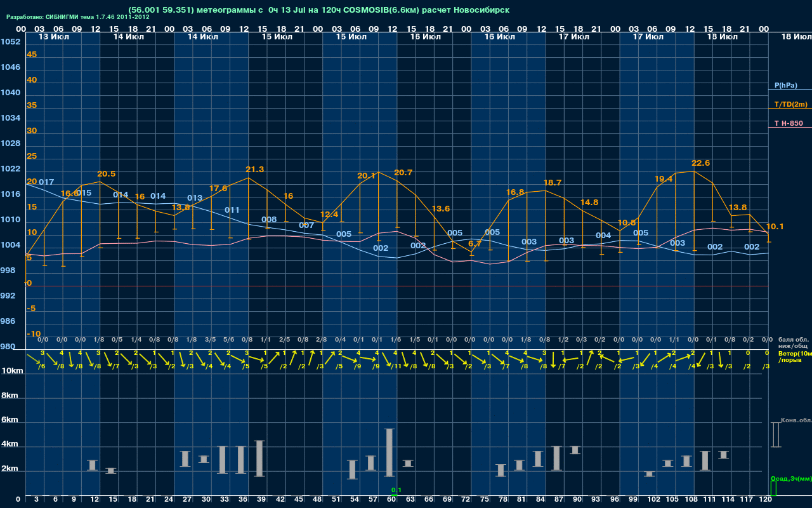Click the 011 pressure value
The height and width of the screenshot is (508, 812).
pyautogui.click(x=232, y=210)
